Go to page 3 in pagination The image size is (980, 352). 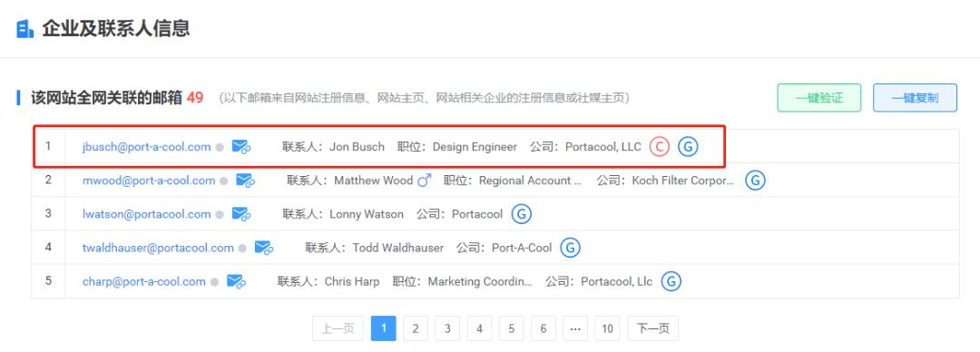click(x=447, y=328)
